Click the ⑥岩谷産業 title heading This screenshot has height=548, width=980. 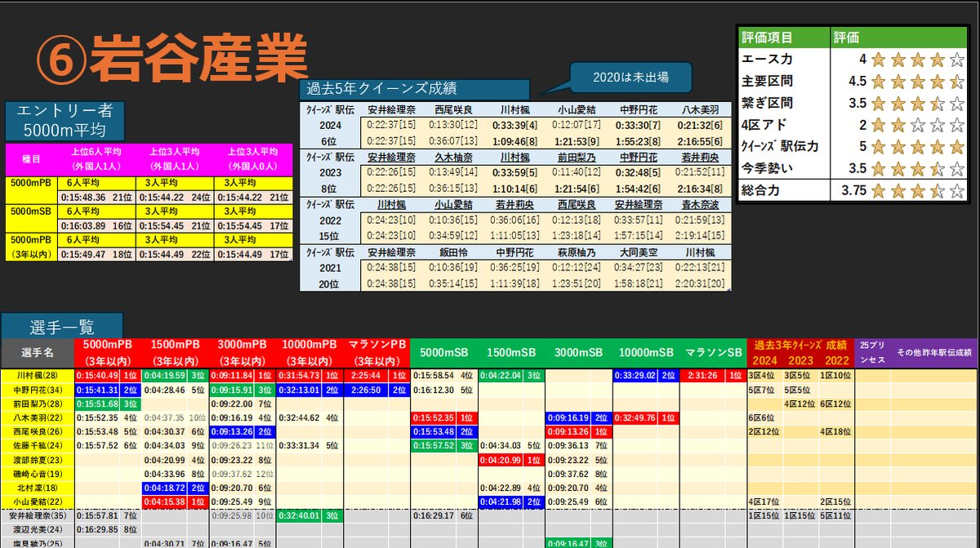[173, 60]
